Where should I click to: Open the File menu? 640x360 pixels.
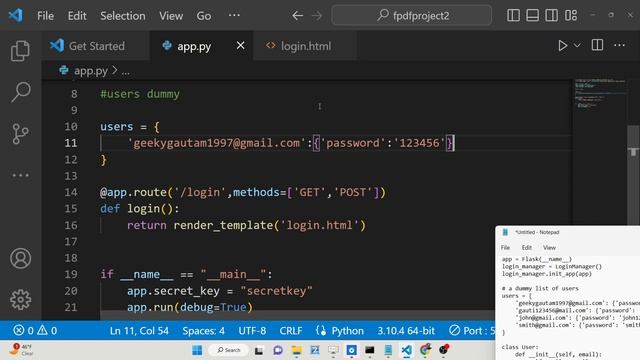45,16
